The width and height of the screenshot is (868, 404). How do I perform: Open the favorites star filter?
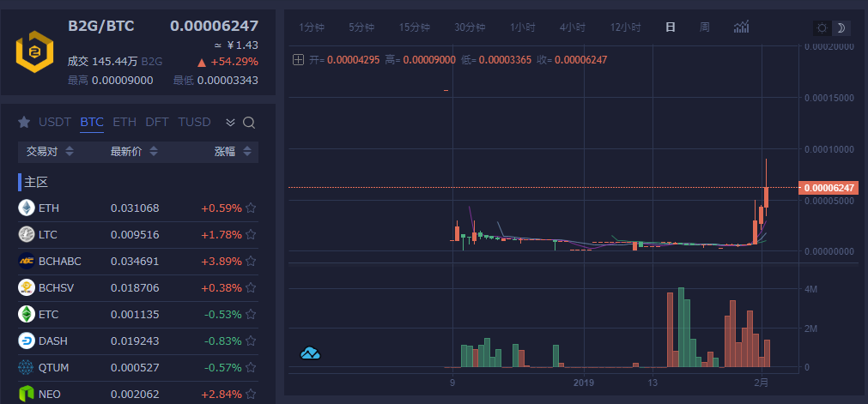(24, 122)
